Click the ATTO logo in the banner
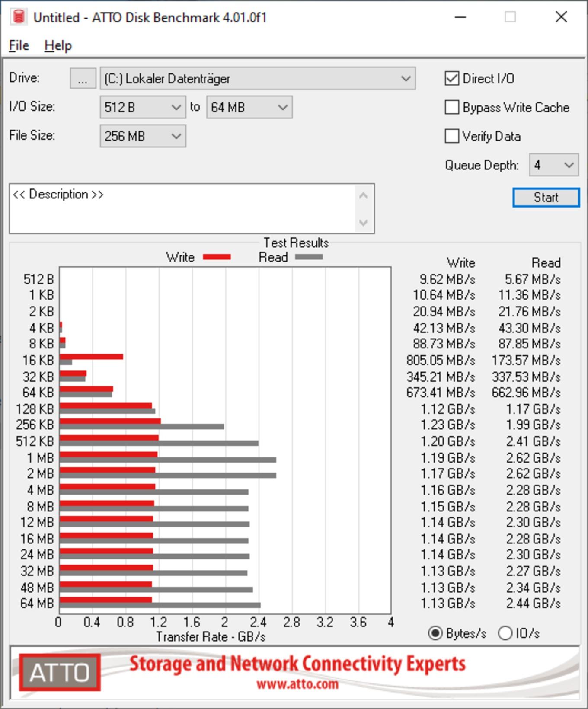 tap(60, 672)
